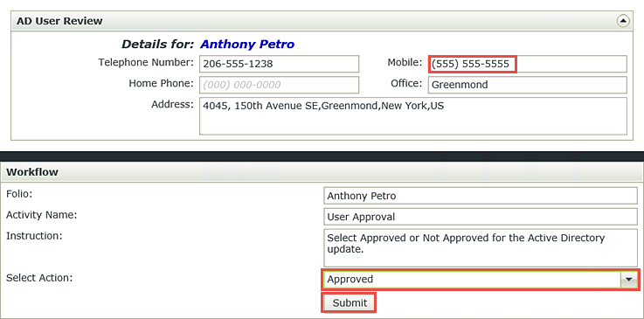Click the Select Action label

39,278
